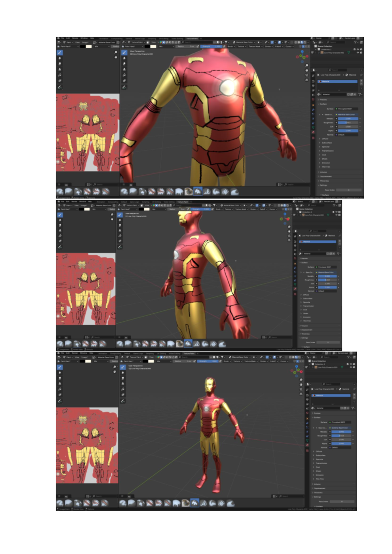Click zoom magnifier in bottom screenshot's 3D viewport

tap(301, 380)
